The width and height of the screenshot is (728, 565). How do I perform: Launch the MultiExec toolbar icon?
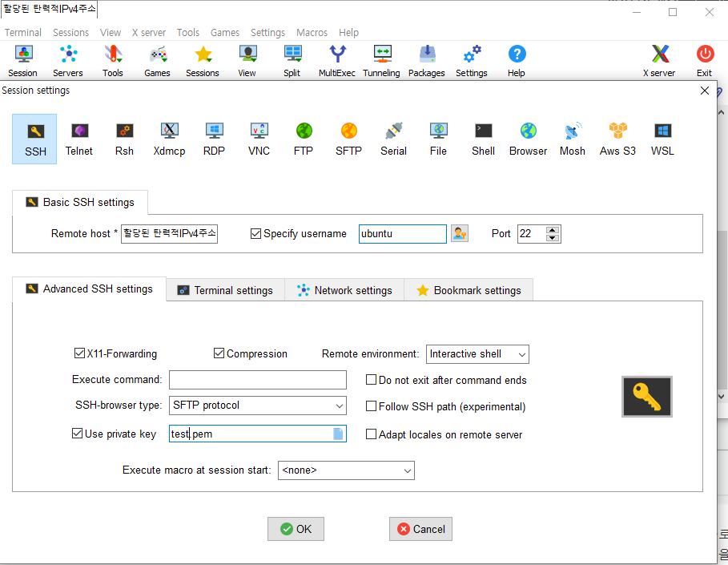point(337,61)
